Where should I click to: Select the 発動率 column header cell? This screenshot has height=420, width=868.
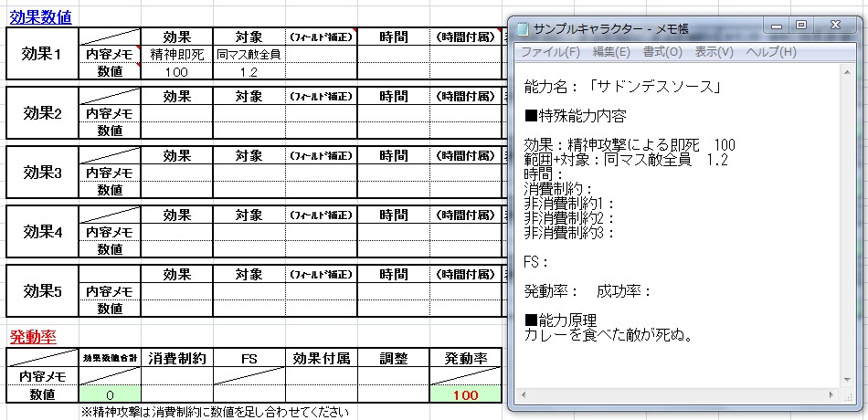(466, 359)
